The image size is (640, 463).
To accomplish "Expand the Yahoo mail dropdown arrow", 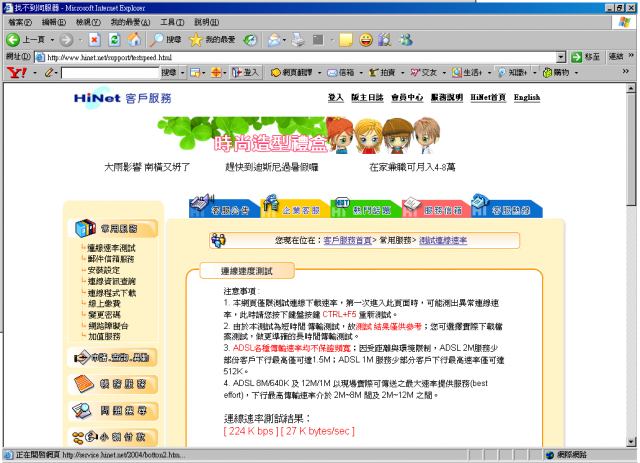I will [x=361, y=73].
